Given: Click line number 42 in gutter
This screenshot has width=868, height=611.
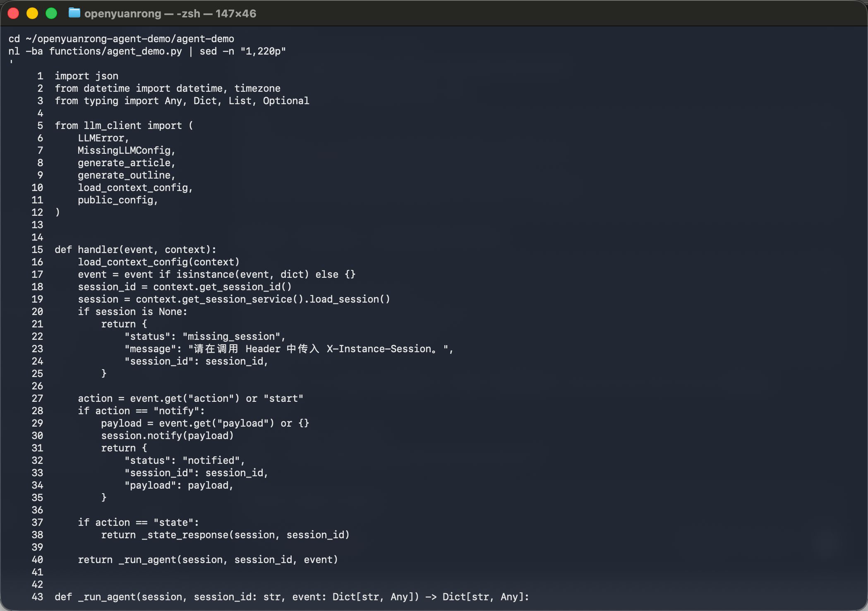Looking at the screenshot, I should 37,585.
